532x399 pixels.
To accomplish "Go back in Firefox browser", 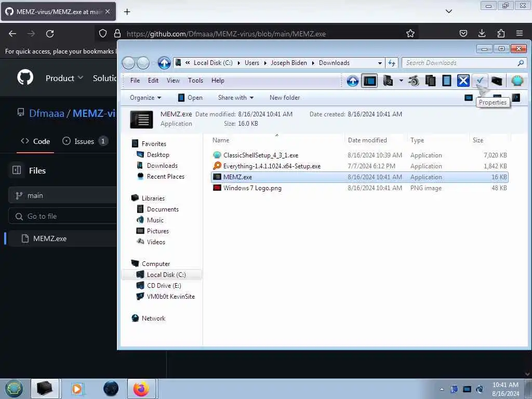I will [x=12, y=34].
